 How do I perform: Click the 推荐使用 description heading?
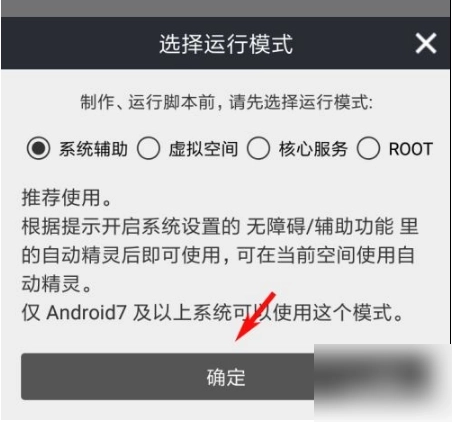pos(67,198)
